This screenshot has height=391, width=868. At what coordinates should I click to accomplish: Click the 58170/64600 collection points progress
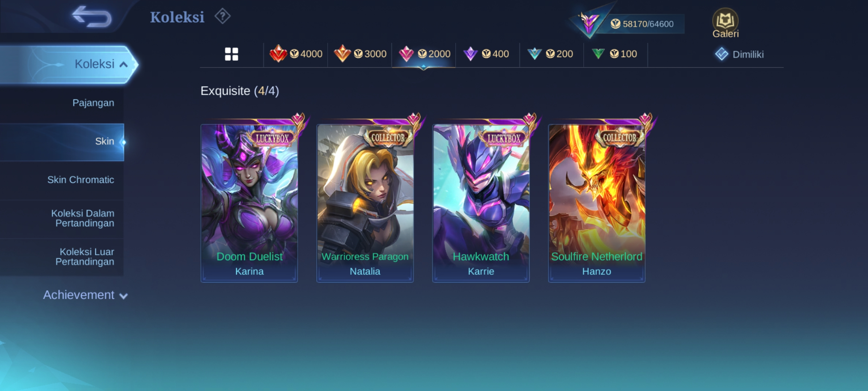[642, 24]
